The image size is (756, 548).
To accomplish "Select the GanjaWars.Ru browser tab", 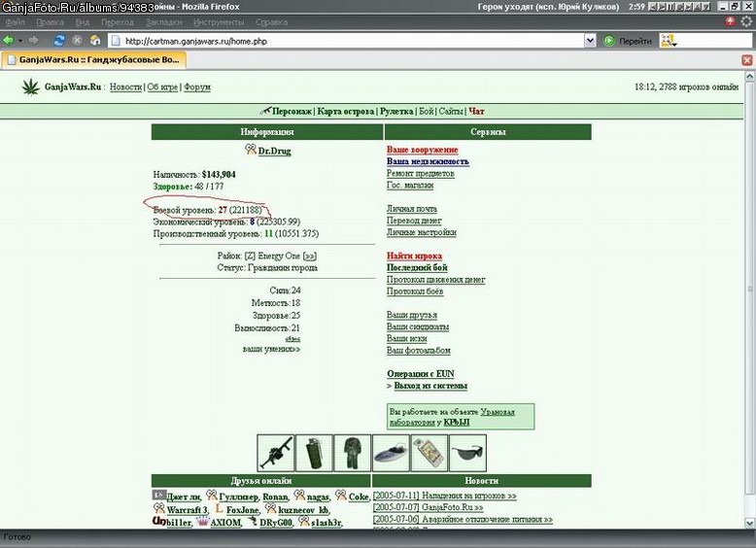I will pyautogui.click(x=94, y=60).
